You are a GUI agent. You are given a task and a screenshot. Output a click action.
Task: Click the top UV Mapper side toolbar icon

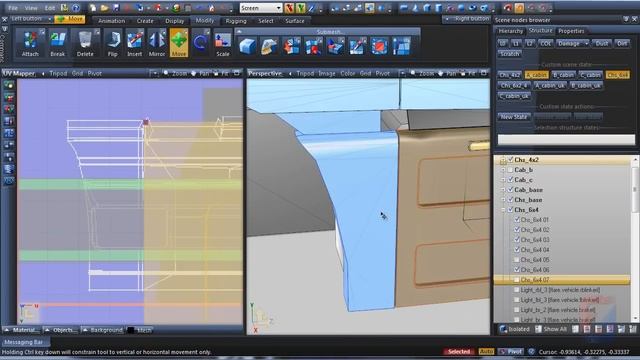click(x=9, y=85)
